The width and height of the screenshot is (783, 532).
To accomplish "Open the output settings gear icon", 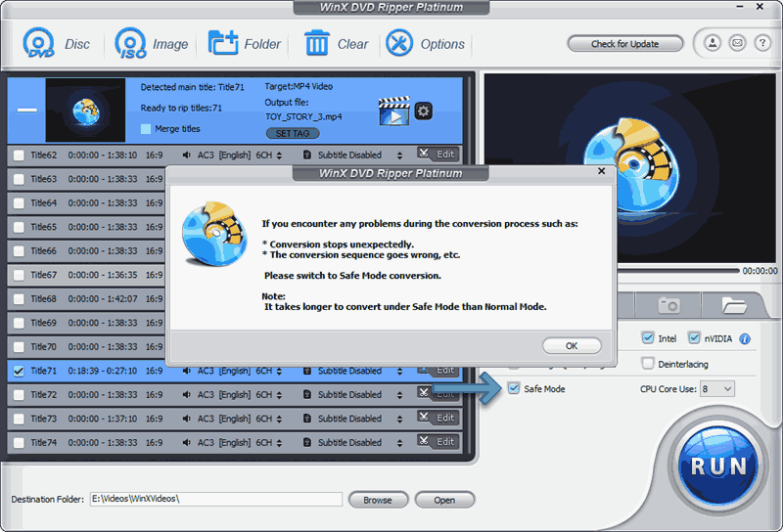I will point(424,111).
